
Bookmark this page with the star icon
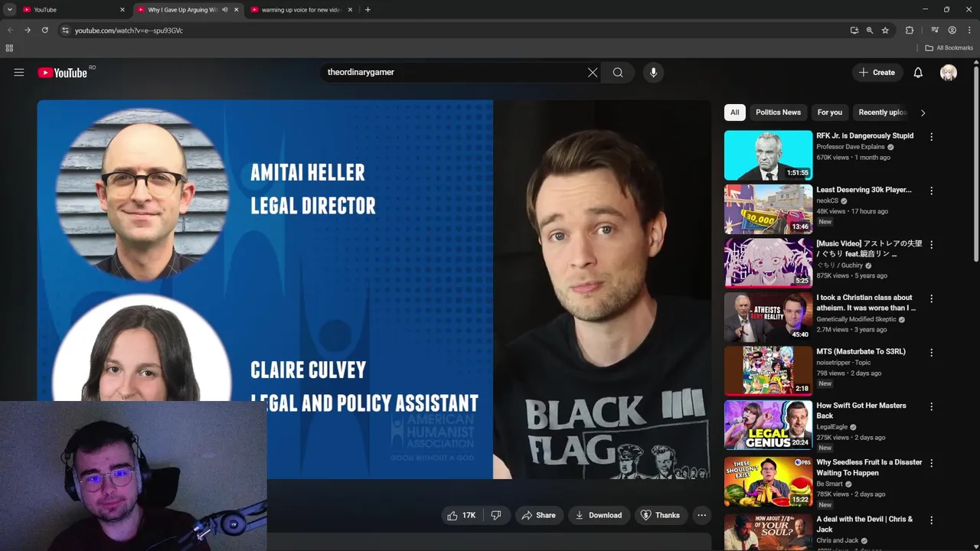[885, 30]
